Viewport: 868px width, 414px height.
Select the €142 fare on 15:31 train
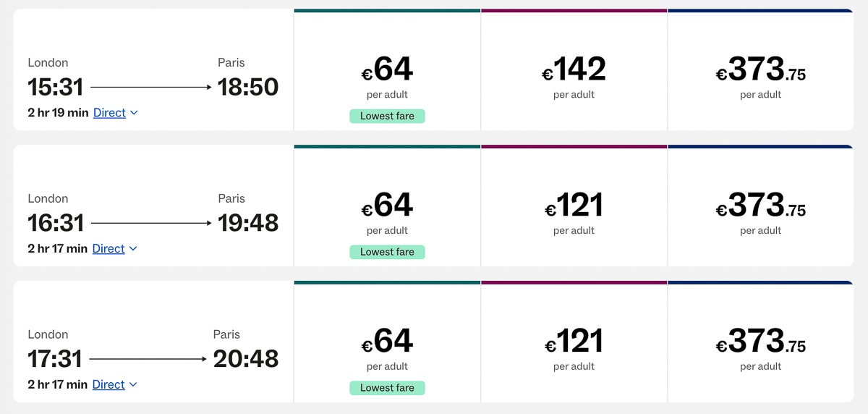point(574,70)
